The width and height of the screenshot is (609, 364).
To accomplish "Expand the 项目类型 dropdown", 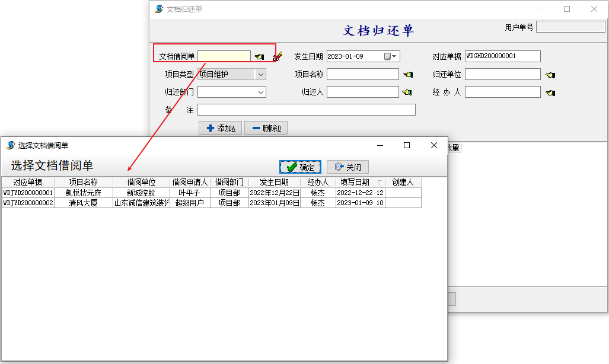I will [x=260, y=75].
